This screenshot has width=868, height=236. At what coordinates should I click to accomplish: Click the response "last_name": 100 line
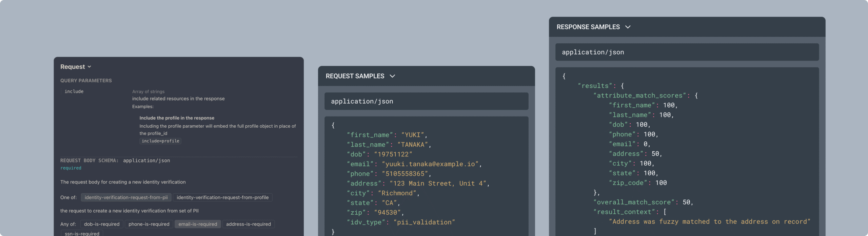pos(641,115)
